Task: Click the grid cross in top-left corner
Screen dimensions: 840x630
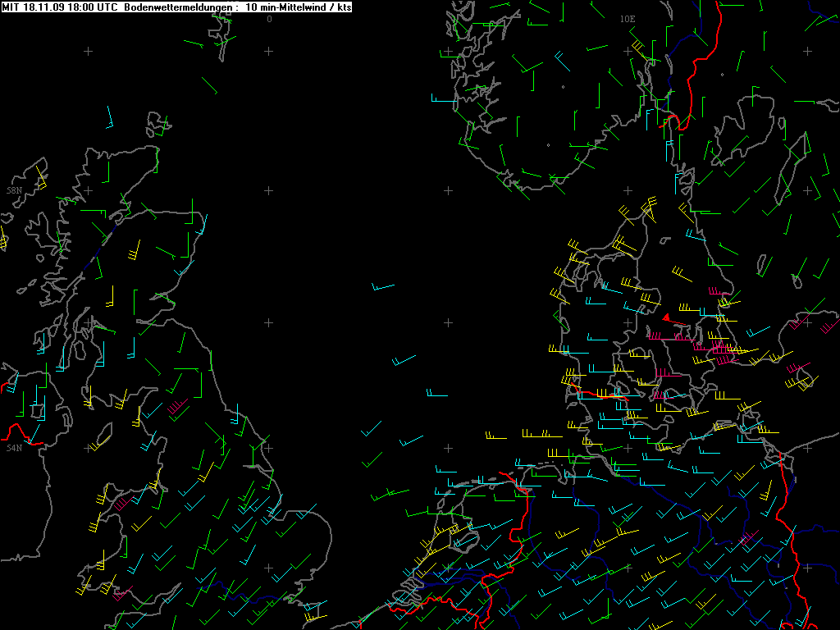Action: coord(89,51)
